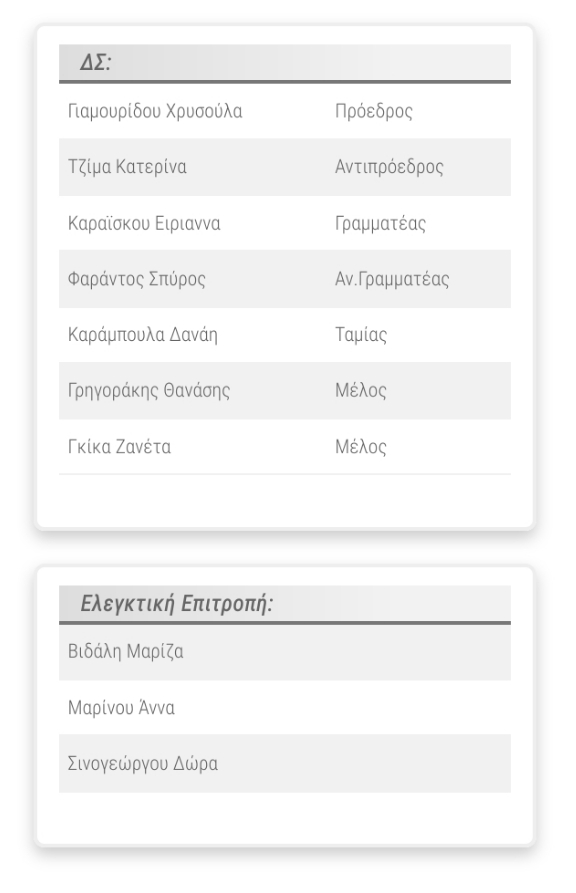Select the name Γκίκα Ζανέτα
This screenshot has height=893, width=576.
pyautogui.click(x=120, y=446)
